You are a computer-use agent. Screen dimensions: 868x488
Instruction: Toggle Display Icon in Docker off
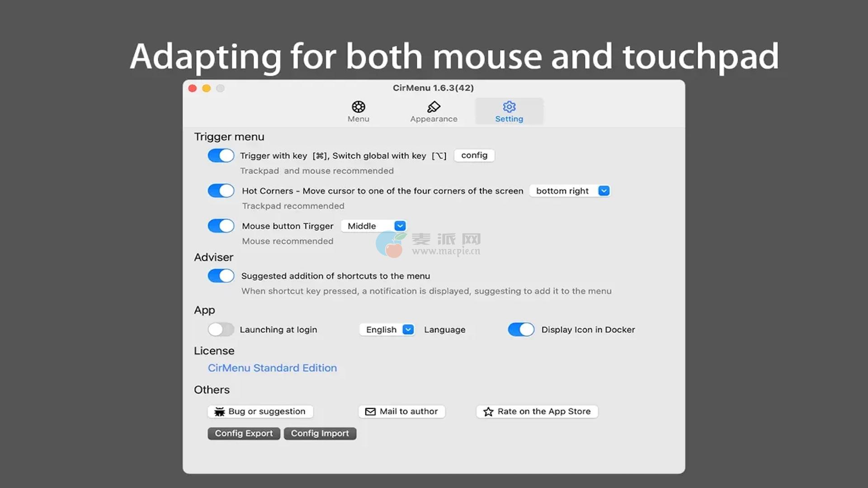[x=521, y=329]
